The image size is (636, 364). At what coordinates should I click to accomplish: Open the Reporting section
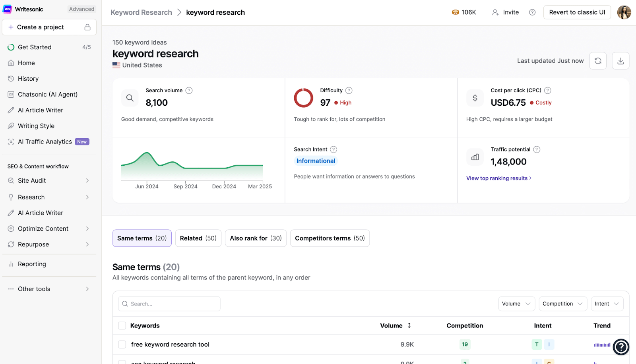click(32, 263)
